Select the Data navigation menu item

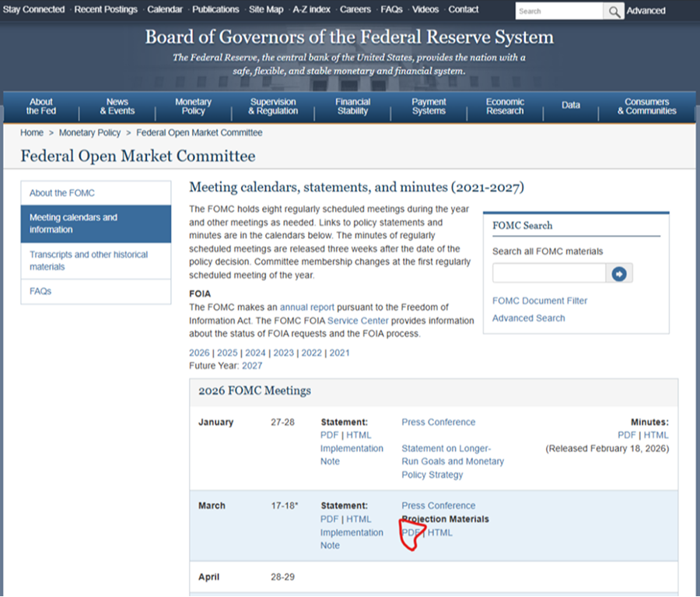(571, 106)
